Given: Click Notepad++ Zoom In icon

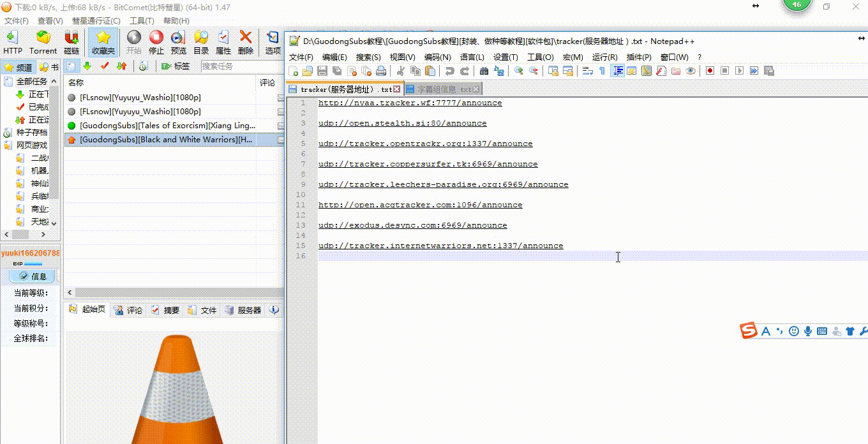Looking at the screenshot, I should click(x=519, y=71).
